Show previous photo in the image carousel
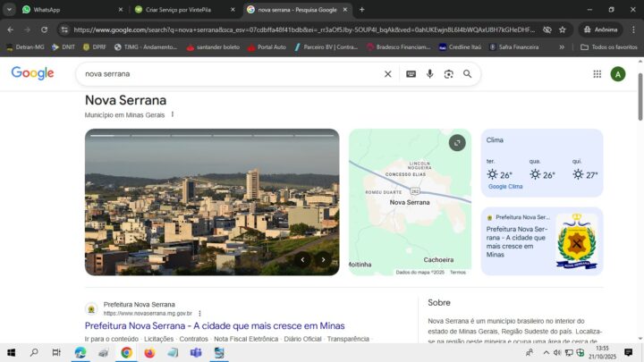Screen dimensions: 644x362 point(302,259)
